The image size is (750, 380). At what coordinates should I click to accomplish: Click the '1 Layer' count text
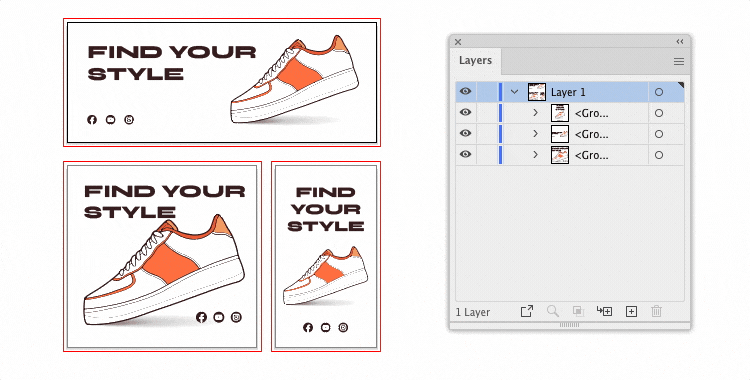tap(473, 313)
